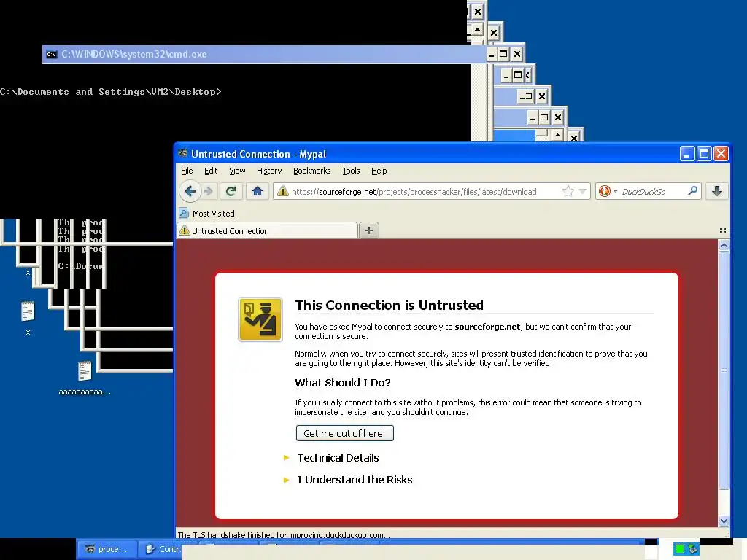Select the aaaaaaaaaa... desktop text file
This screenshot has height=560, width=747.
point(85,378)
